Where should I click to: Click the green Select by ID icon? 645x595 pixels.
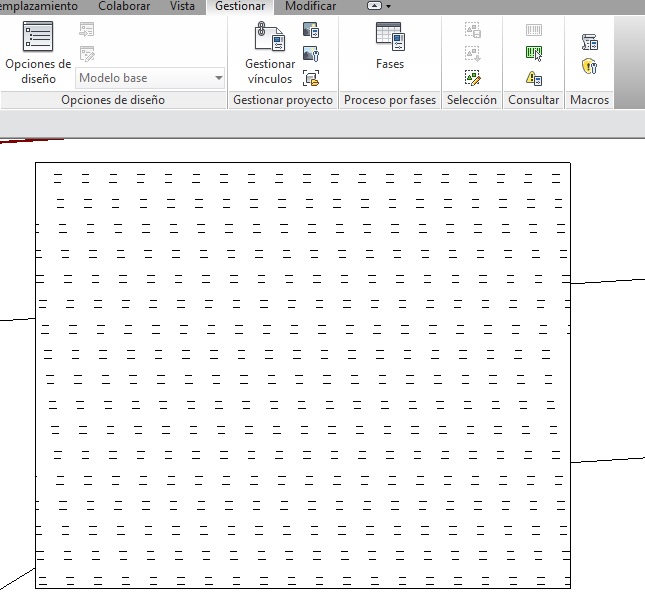[534, 54]
